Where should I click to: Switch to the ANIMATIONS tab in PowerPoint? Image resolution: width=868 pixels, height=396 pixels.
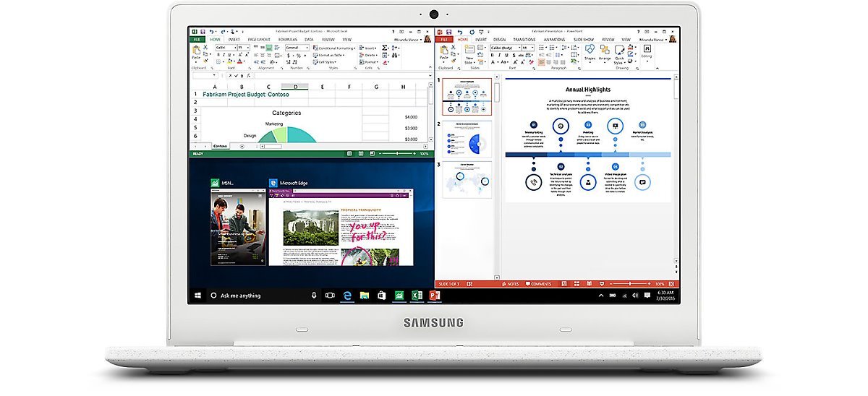pos(554,40)
